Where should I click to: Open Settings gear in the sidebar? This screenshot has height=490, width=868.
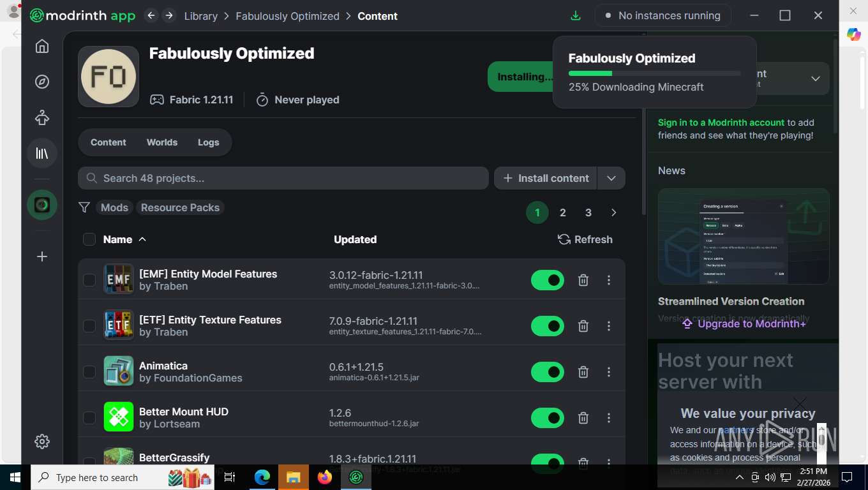42,442
